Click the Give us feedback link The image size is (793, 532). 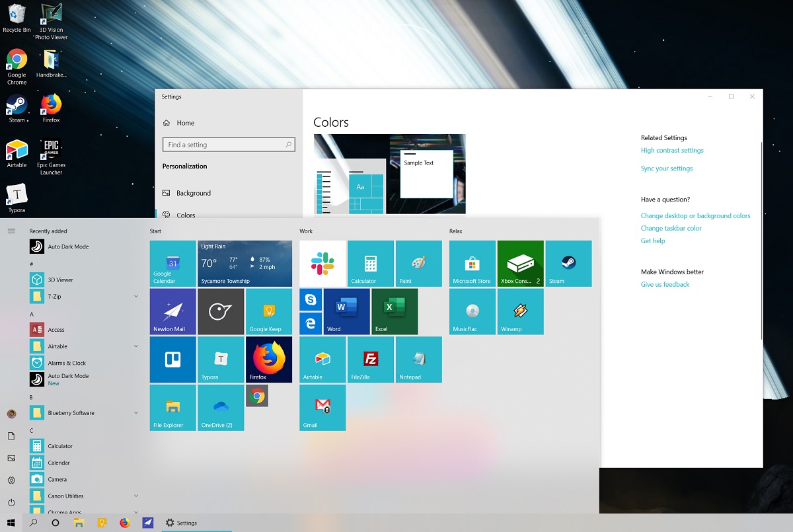click(x=665, y=285)
